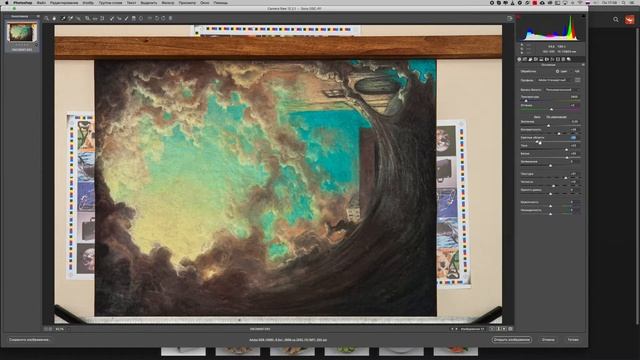Click the По умолчанию link
The width and height of the screenshot is (640, 360).
coord(556,117)
